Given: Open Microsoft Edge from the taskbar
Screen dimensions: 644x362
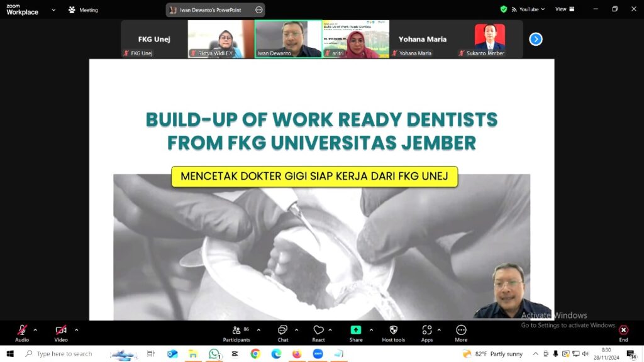Looking at the screenshot, I should click(277, 354).
